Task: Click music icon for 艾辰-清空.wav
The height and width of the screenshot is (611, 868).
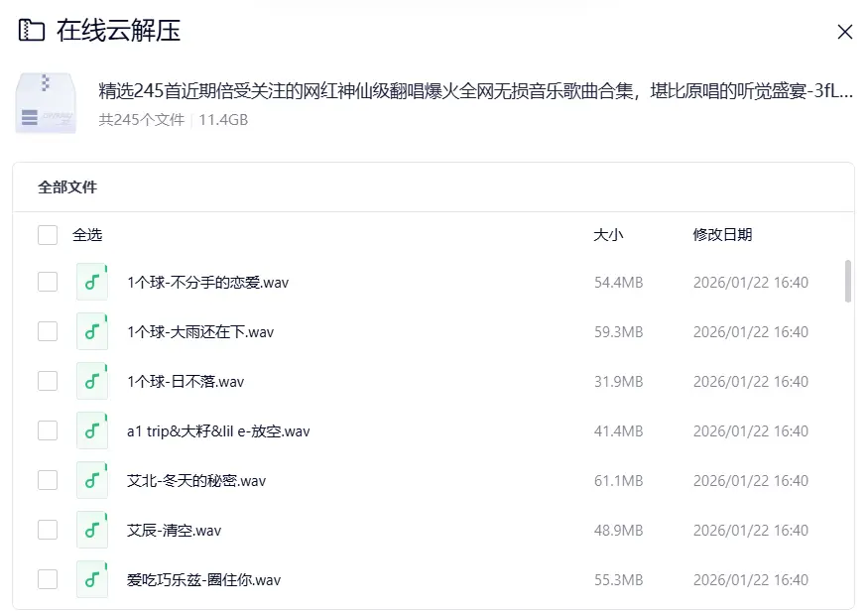Action: tap(91, 530)
